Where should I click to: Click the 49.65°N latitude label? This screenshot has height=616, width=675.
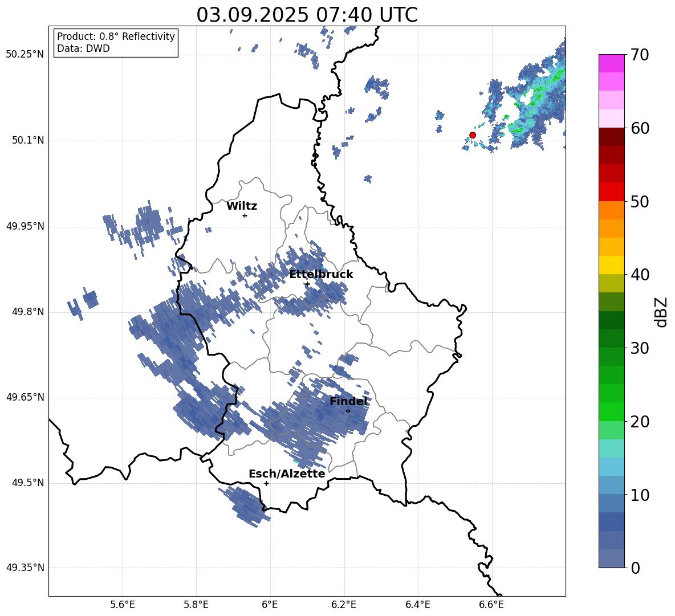(x=25, y=397)
